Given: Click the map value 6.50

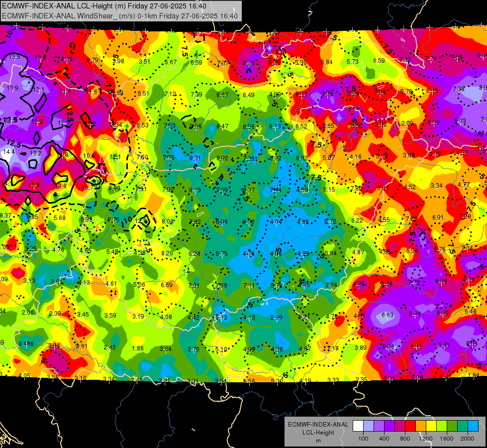Looking at the screenshot, I should pos(434,122).
